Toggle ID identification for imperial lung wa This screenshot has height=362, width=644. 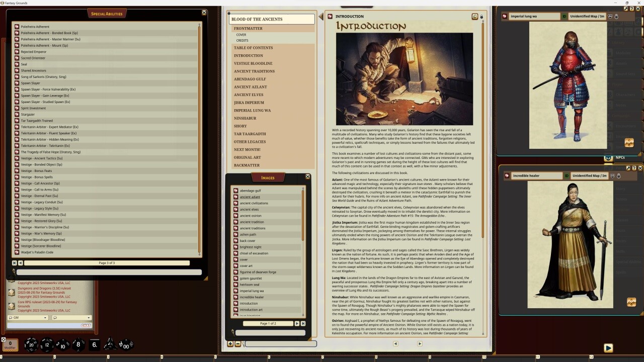564,17
